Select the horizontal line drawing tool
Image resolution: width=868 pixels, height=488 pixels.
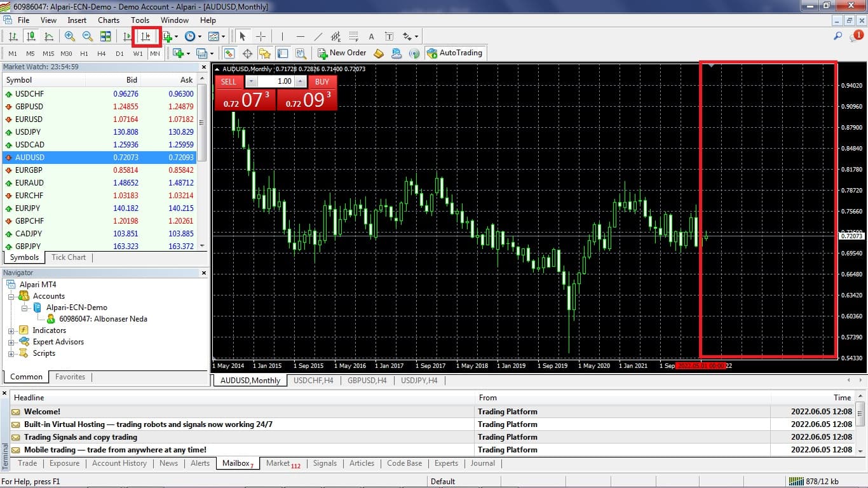click(x=301, y=37)
